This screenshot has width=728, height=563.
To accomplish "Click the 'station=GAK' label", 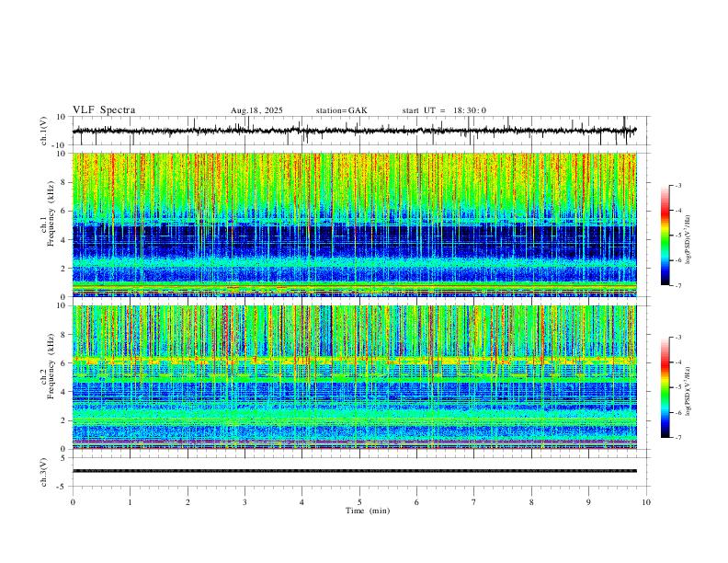I will (342, 110).
